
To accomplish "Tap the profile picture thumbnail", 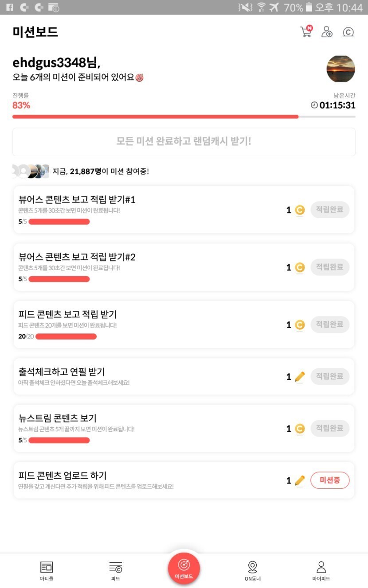I will pos(341,69).
